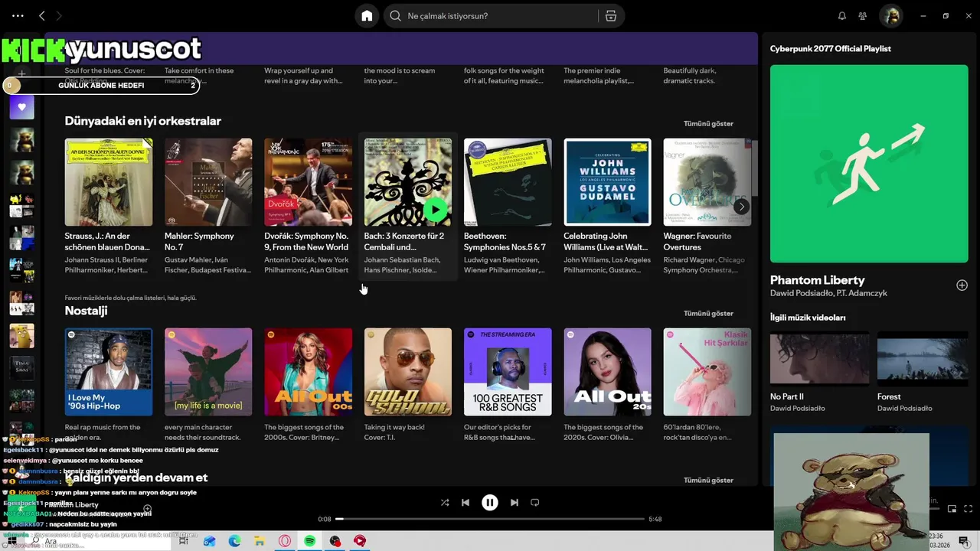Skip to the previous track
The height and width of the screenshot is (551, 980).
(x=465, y=503)
